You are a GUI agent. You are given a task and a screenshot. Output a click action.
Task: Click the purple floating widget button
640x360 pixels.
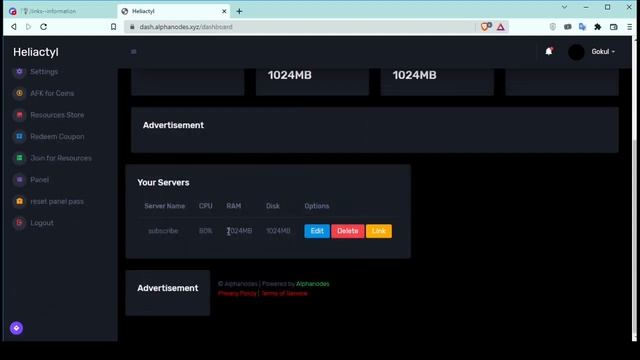pyautogui.click(x=16, y=328)
